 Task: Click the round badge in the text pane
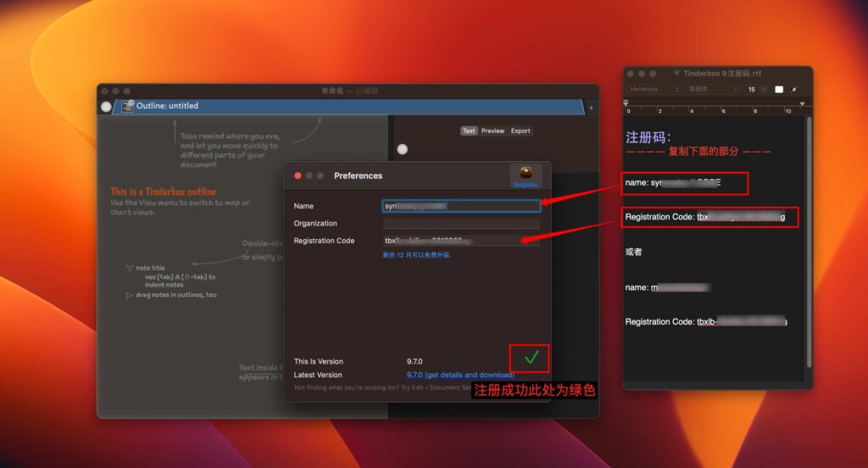(403, 149)
